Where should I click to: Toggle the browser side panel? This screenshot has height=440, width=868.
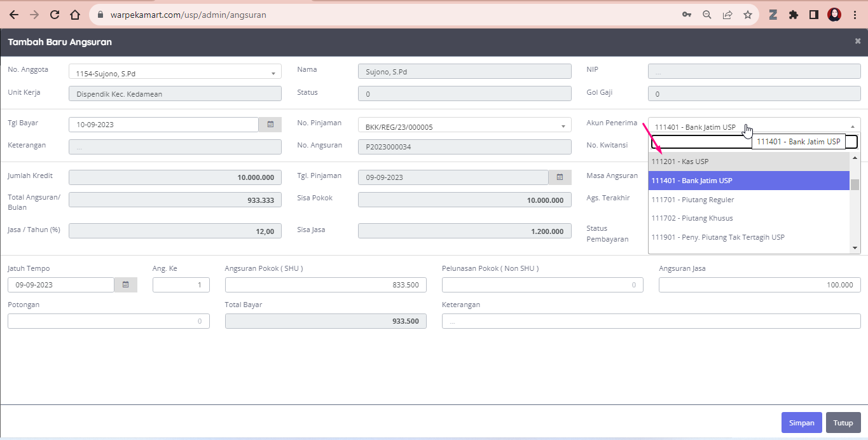[814, 15]
